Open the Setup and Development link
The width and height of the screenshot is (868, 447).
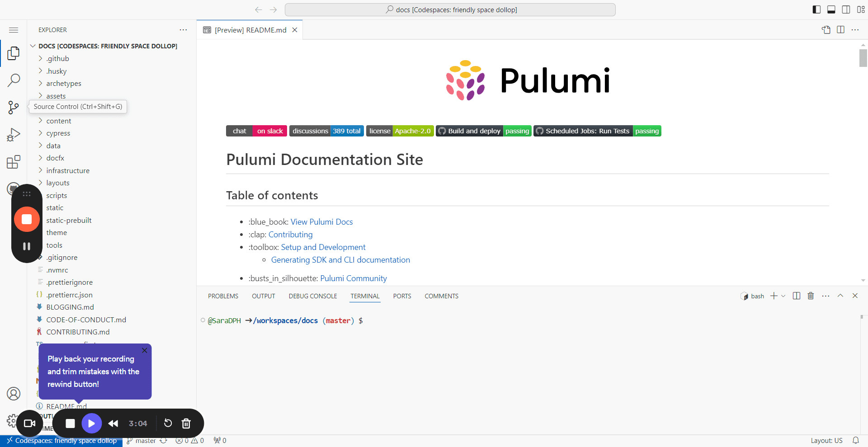pos(323,247)
